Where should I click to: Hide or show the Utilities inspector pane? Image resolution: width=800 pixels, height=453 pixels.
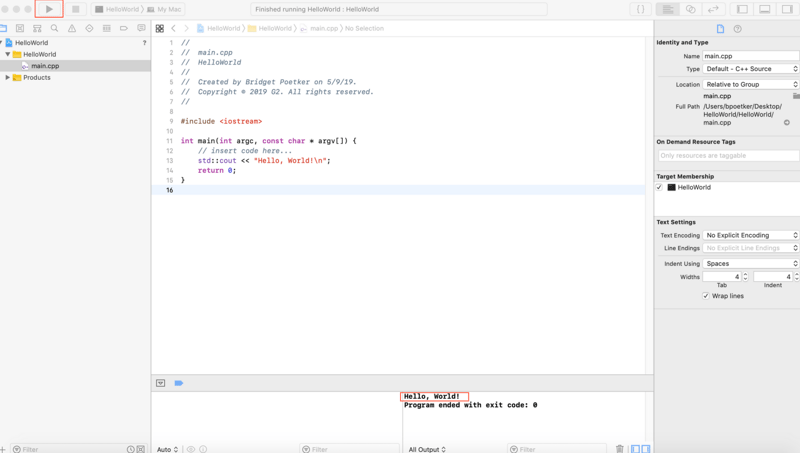coord(787,9)
